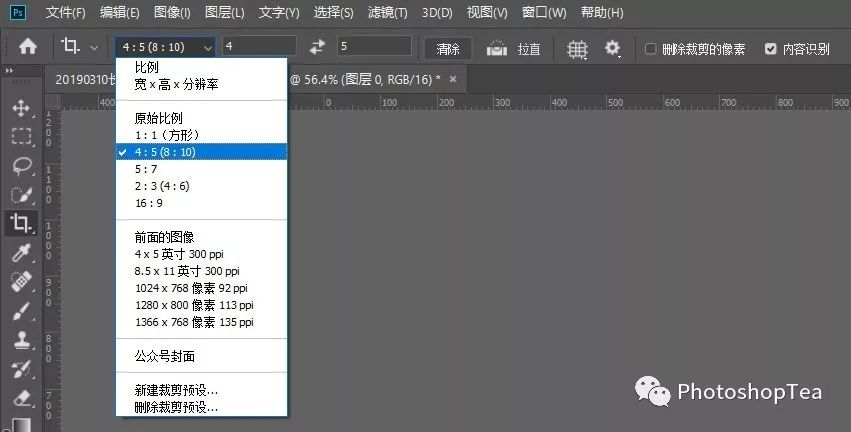
Task: Open the 选择(S) menu
Action: 333,12
